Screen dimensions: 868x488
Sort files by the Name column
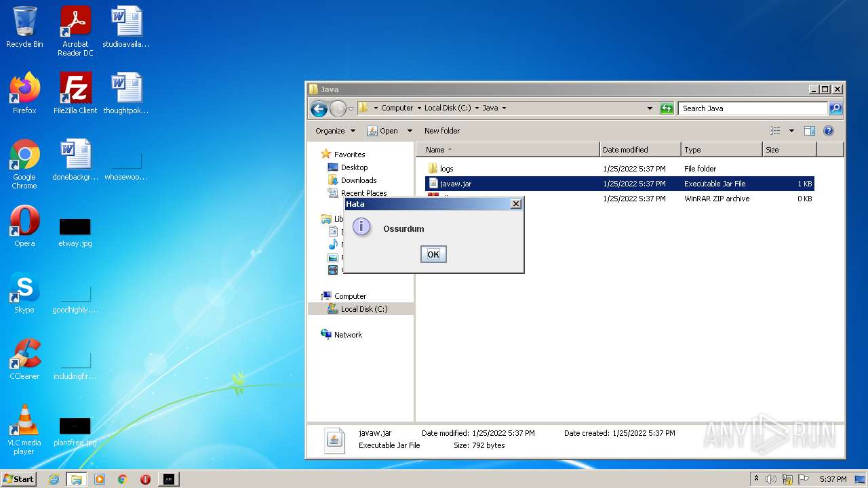[508, 150]
